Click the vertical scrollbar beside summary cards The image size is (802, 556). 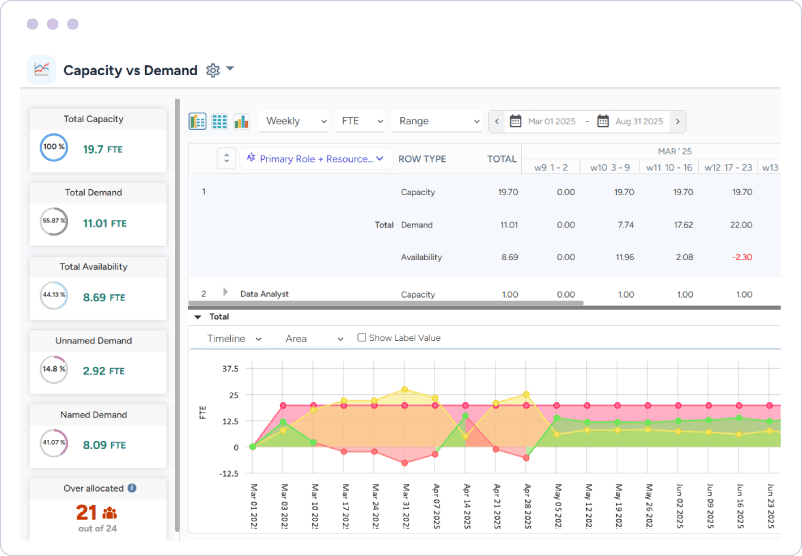coord(177,316)
